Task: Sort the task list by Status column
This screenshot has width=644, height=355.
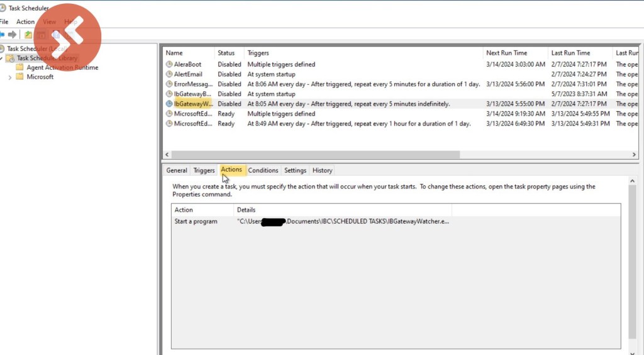Action: [226, 53]
